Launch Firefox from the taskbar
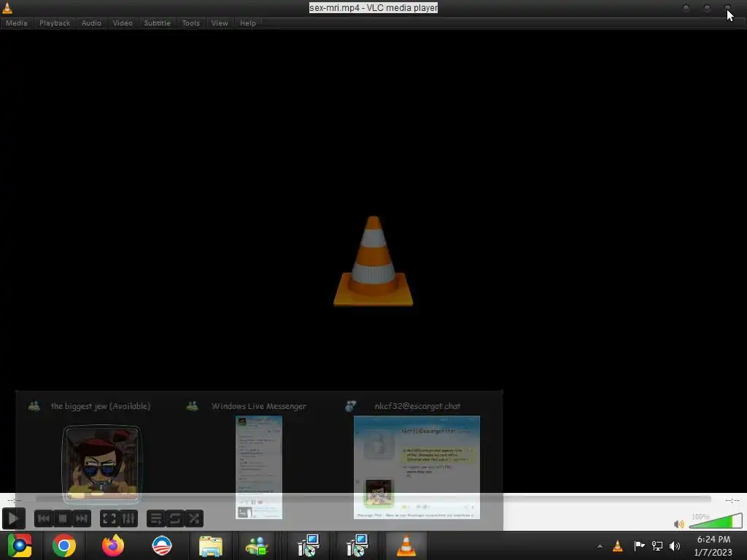This screenshot has height=560, width=747. 113,545
